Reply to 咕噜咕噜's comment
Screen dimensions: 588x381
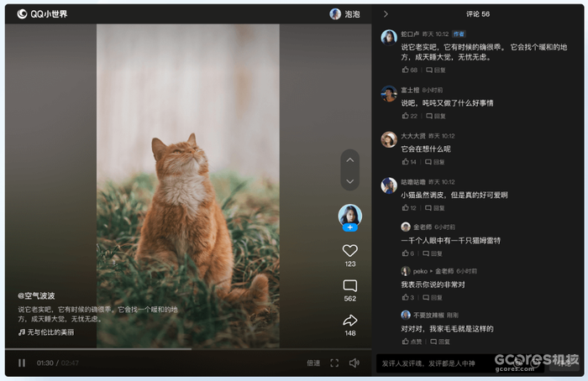(x=434, y=207)
